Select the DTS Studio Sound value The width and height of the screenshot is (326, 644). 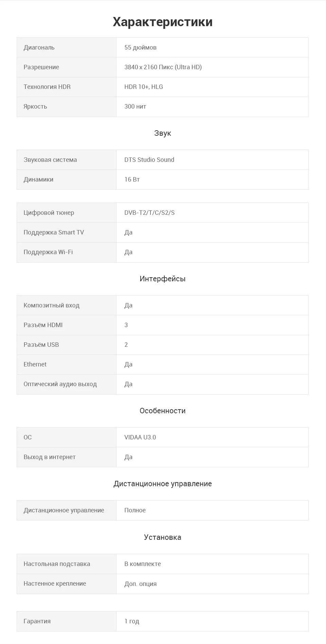pyautogui.click(x=149, y=160)
